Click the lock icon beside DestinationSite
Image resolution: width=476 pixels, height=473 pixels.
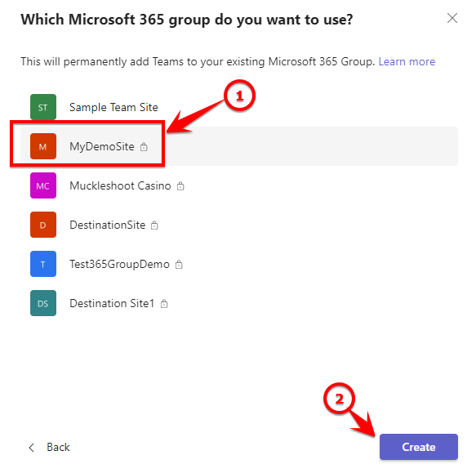(154, 225)
